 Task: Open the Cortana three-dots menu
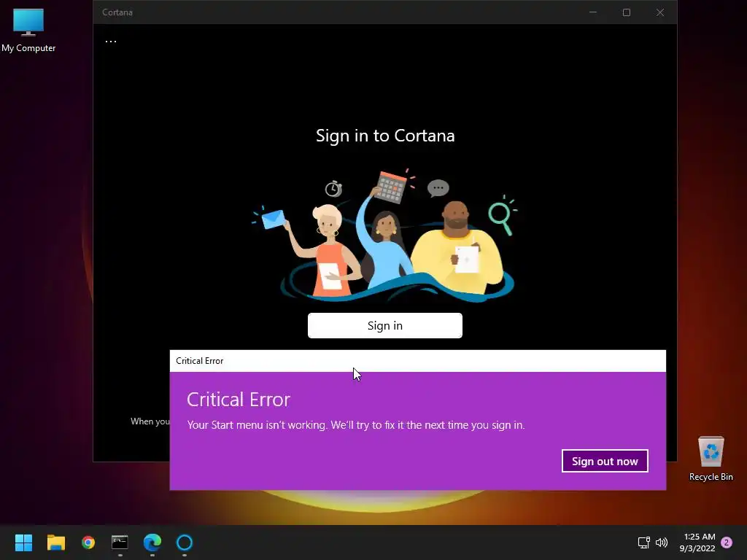(111, 42)
